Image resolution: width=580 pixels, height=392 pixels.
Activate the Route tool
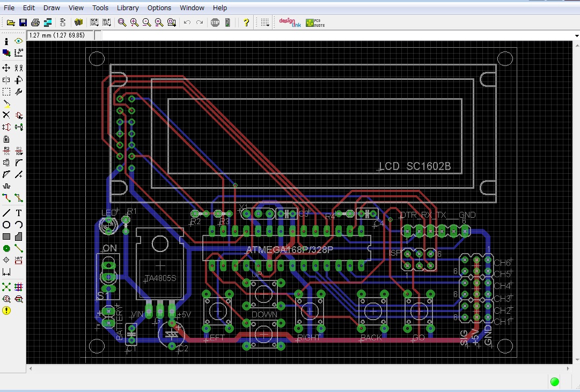pyautogui.click(x=6, y=198)
